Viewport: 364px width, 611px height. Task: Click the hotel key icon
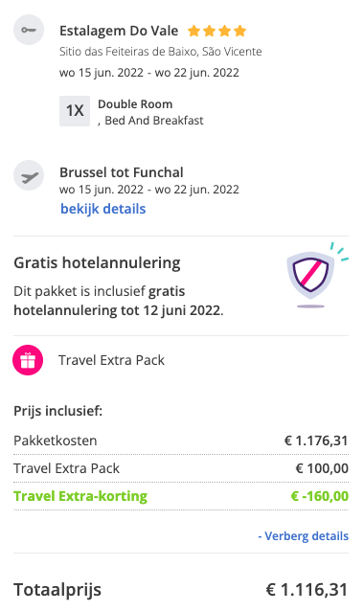(x=29, y=30)
